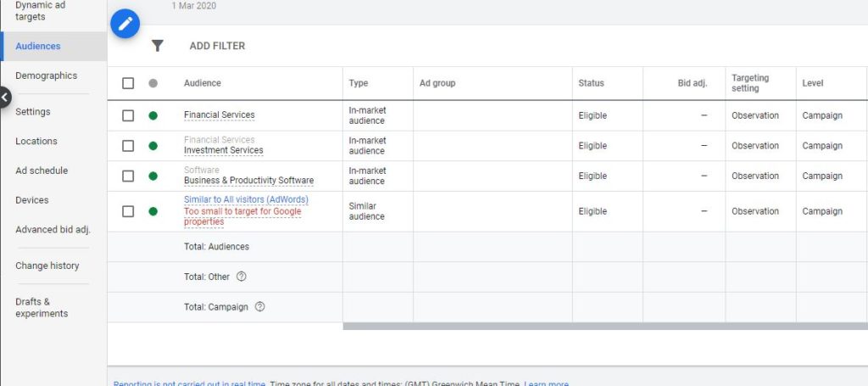Toggle the select-all checkbox in table header
Image resolution: width=868 pixels, height=386 pixels.
click(x=128, y=83)
